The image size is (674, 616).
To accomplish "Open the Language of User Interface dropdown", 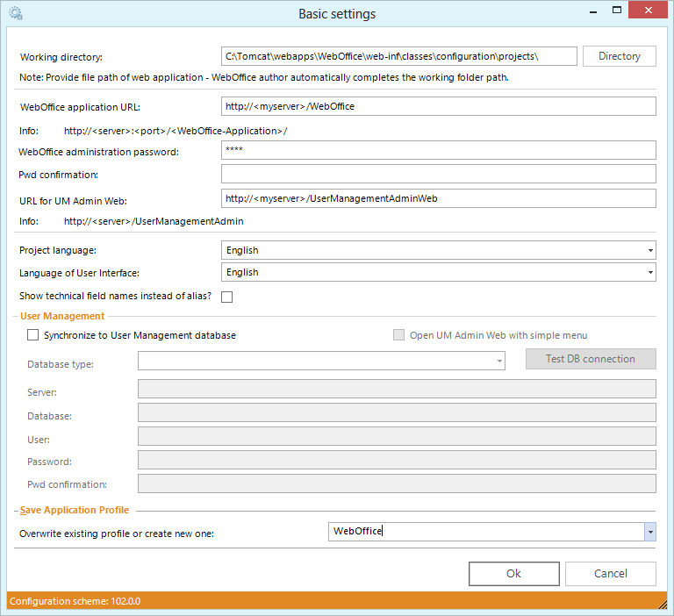I will (x=439, y=273).
